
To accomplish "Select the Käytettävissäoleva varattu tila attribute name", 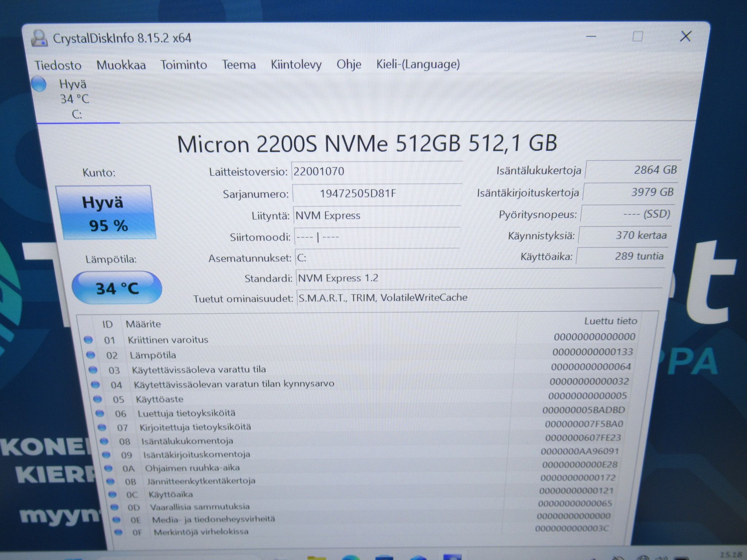I will 199,370.
